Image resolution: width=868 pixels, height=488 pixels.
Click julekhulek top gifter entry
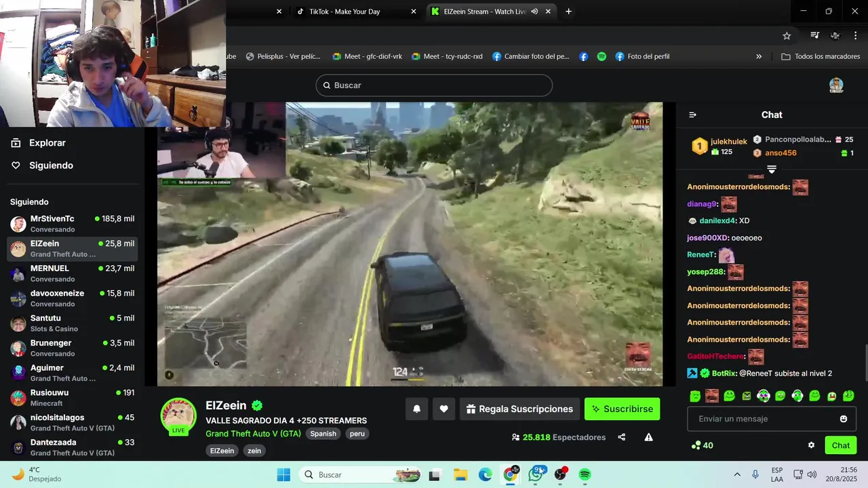[719, 146]
